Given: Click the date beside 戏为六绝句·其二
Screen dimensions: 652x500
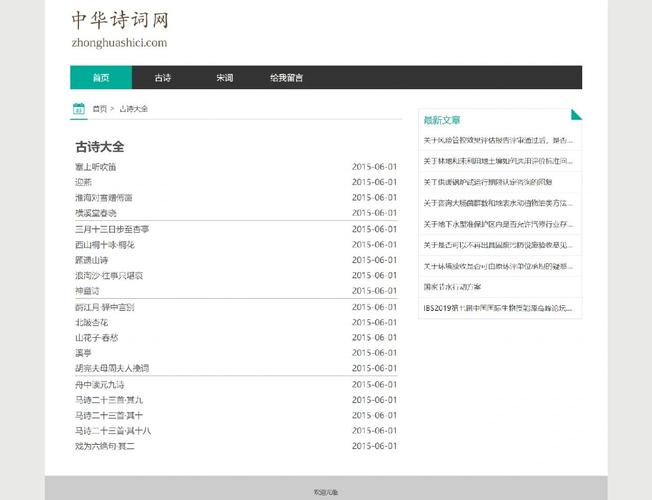Looking at the screenshot, I should click(374, 446).
